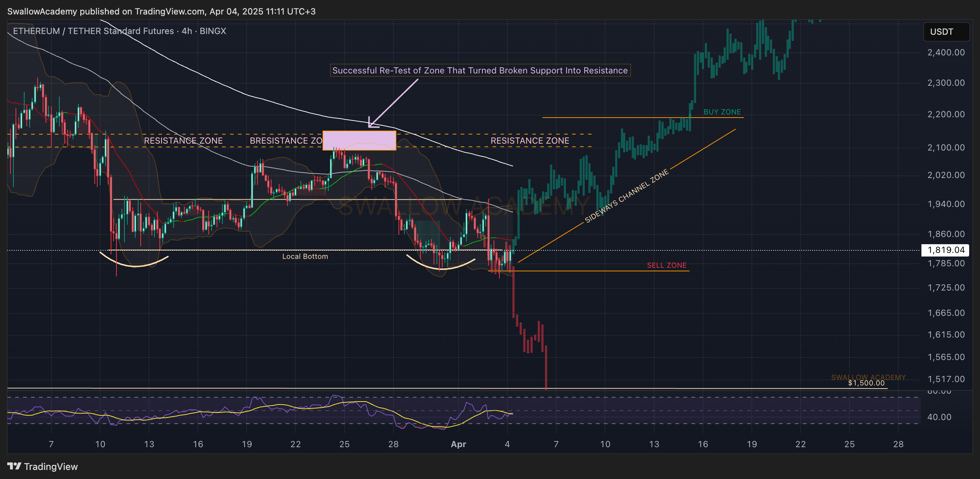Click the current price label 1,819.04
Image resolution: width=980 pixels, height=479 pixels.
point(945,250)
